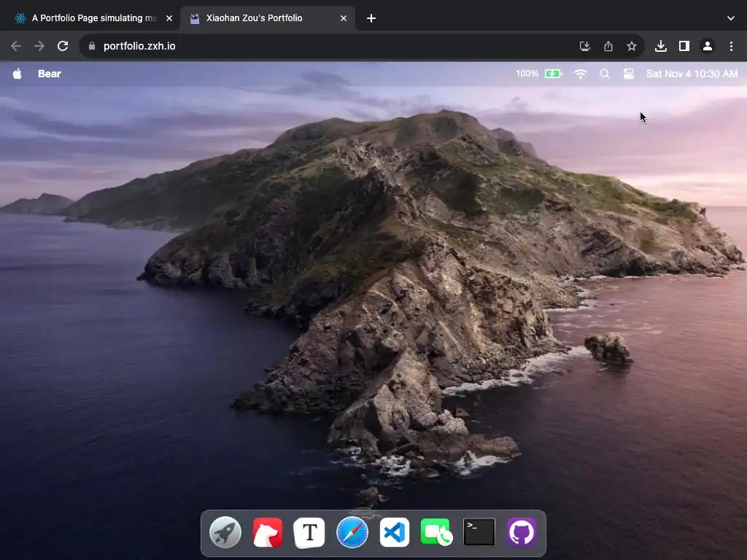The image size is (747, 560).
Task: Click the date and time Sat Nov 4
Action: point(692,74)
